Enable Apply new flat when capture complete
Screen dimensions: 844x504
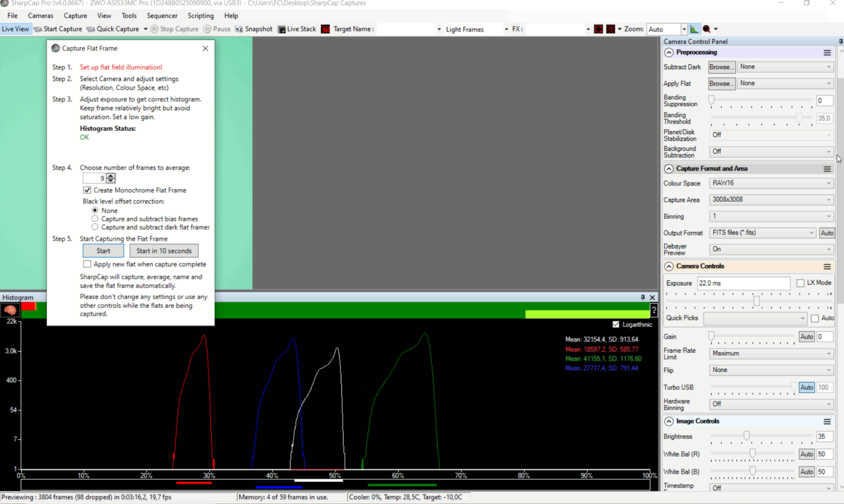87,264
